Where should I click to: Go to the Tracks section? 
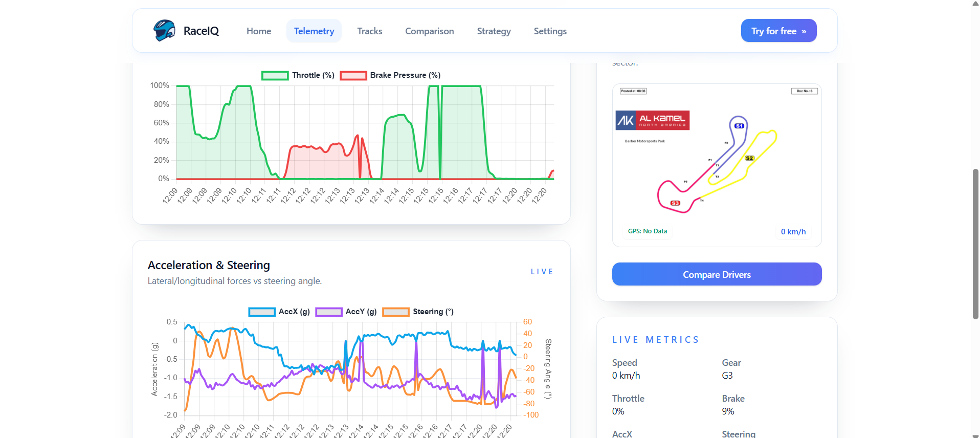370,31
